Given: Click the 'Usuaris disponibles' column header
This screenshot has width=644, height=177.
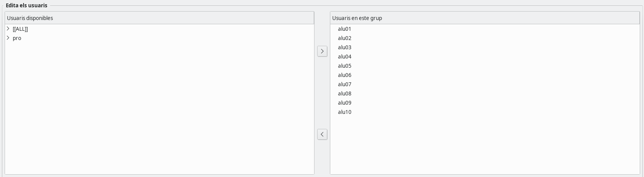Looking at the screenshot, I should click(x=159, y=18).
